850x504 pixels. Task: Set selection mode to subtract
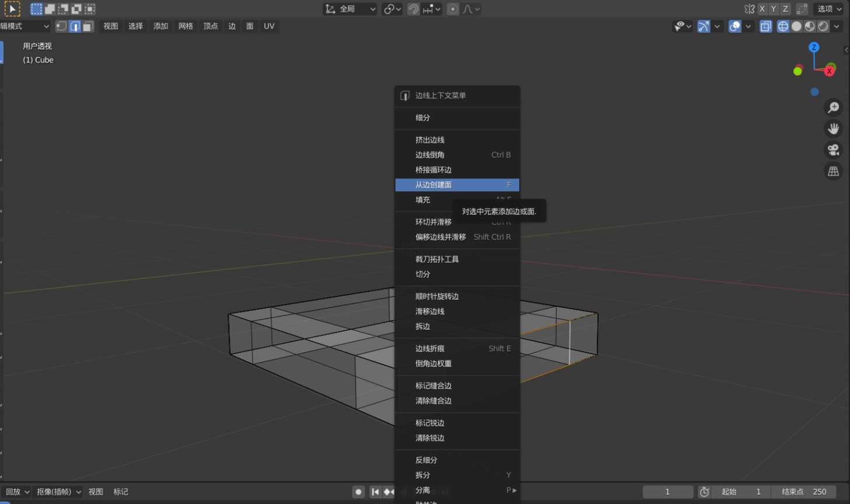[x=63, y=9]
